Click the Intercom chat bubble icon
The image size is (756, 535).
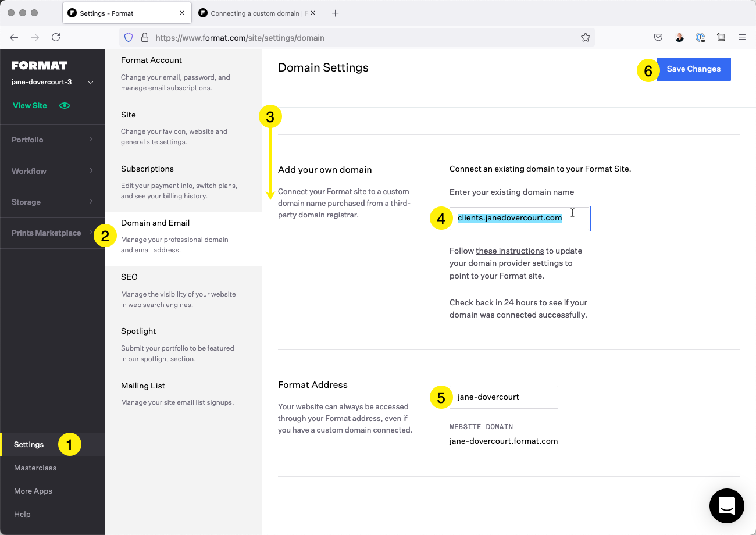coord(726,505)
